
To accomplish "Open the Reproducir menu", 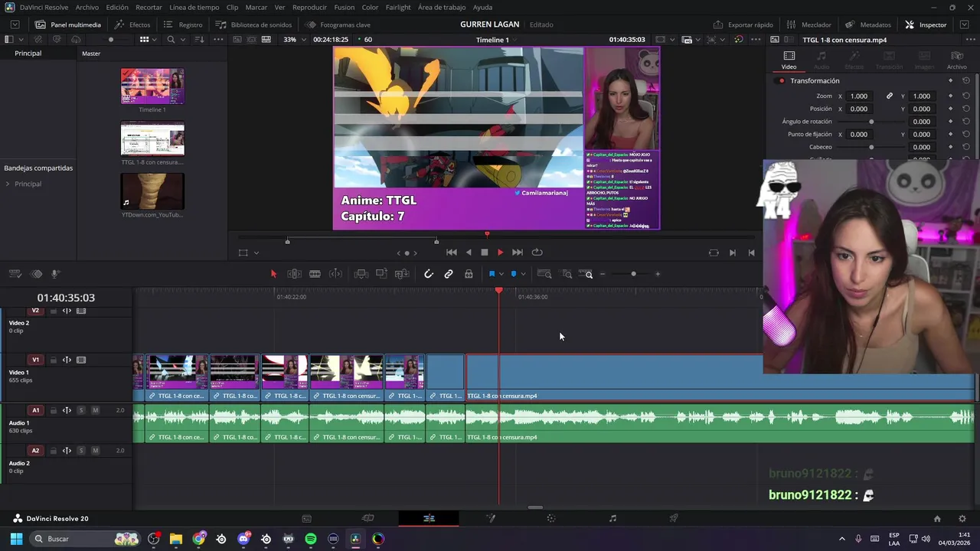I will click(309, 7).
